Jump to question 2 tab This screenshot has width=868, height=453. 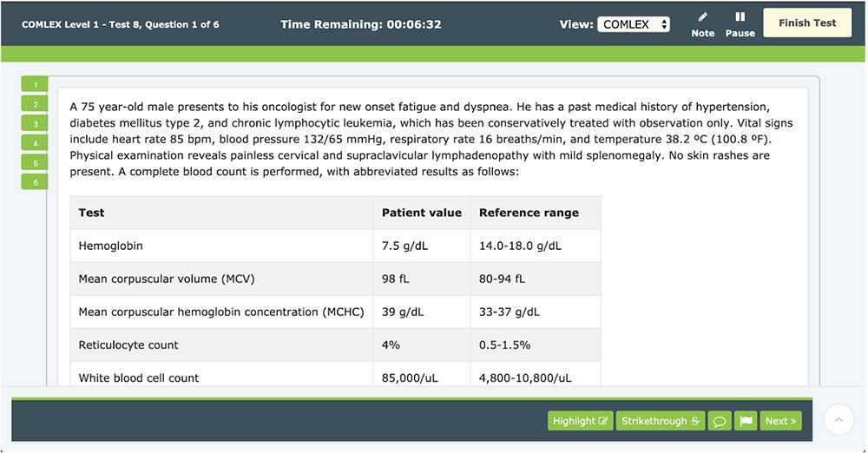click(x=35, y=104)
